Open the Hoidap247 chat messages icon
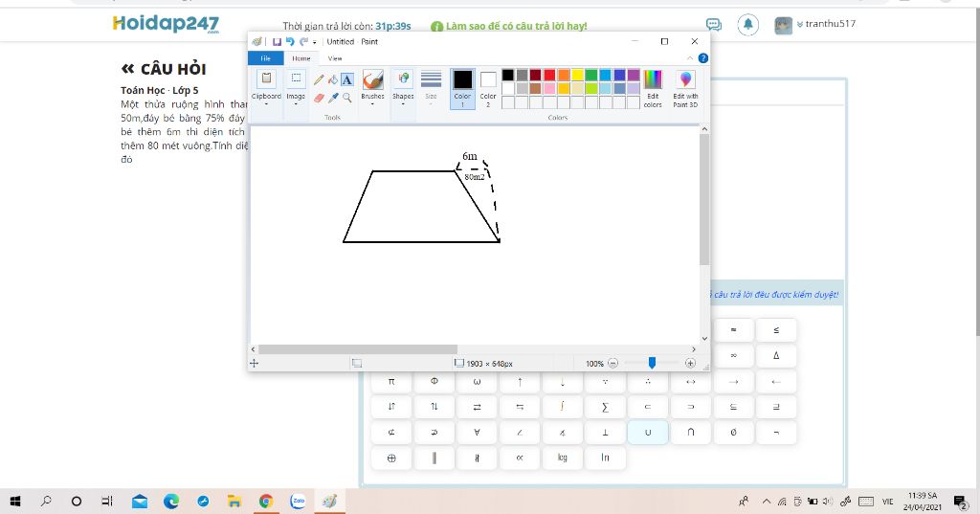 713,24
